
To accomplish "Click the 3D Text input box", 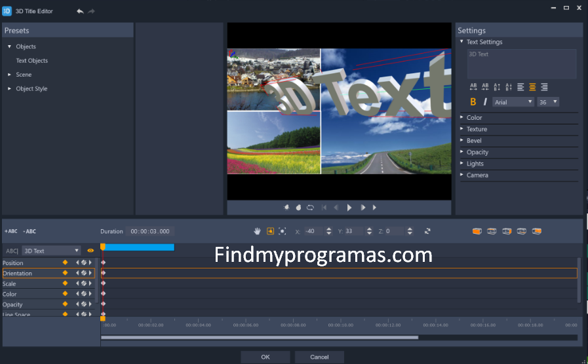I will point(522,64).
